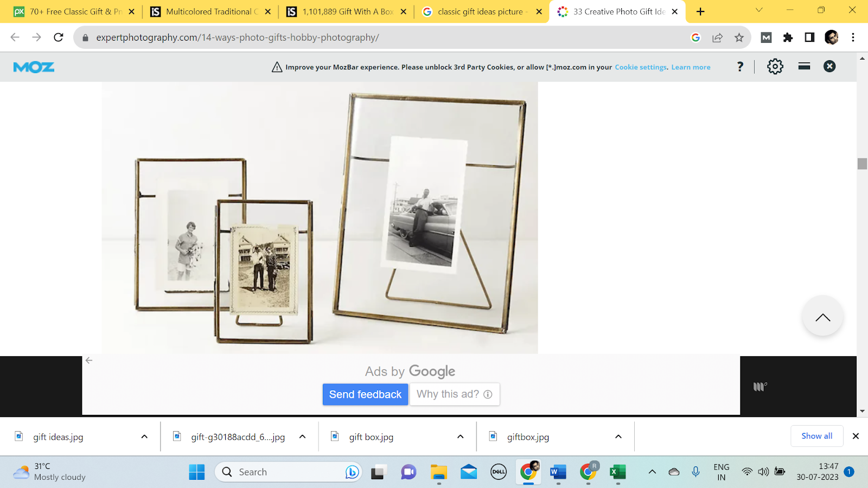
Task: Open the Cookie settings link
Action: [x=641, y=67]
